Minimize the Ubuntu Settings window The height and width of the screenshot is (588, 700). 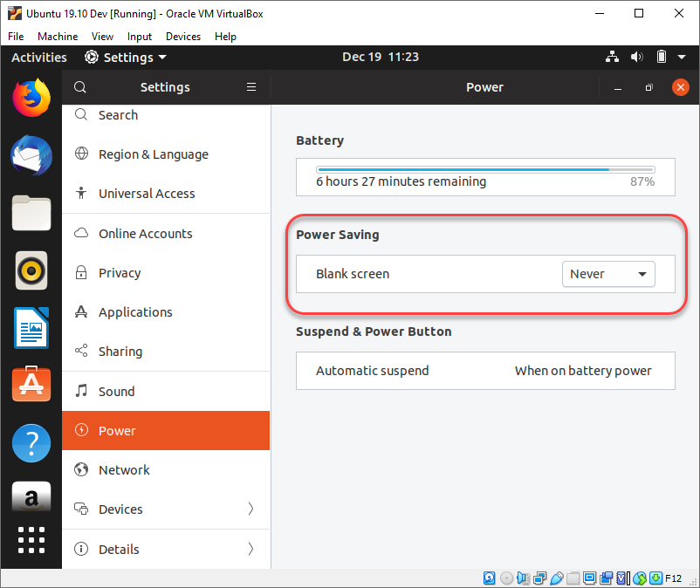[617, 87]
